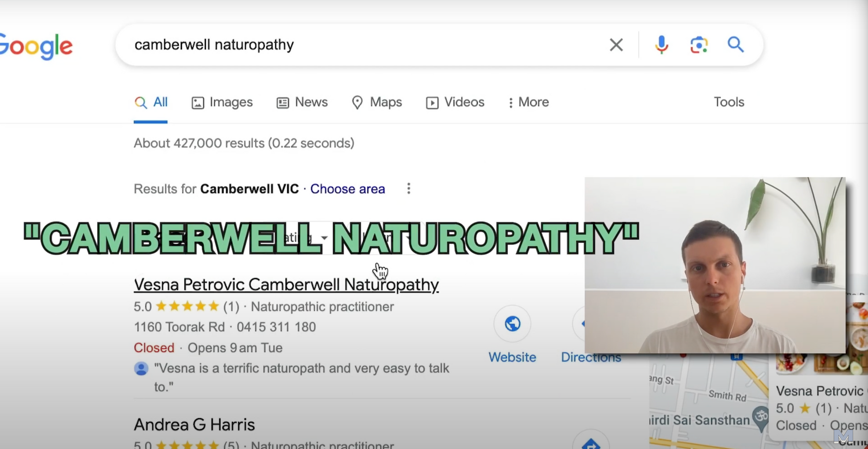868x449 pixels.
Task: Start voice search with microphone icon
Action: 661,45
